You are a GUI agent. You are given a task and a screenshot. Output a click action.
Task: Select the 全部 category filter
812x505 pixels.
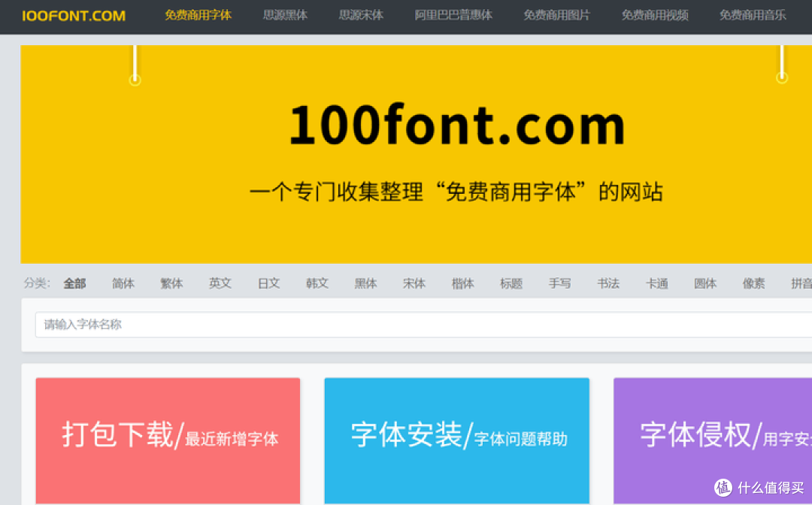coord(74,283)
